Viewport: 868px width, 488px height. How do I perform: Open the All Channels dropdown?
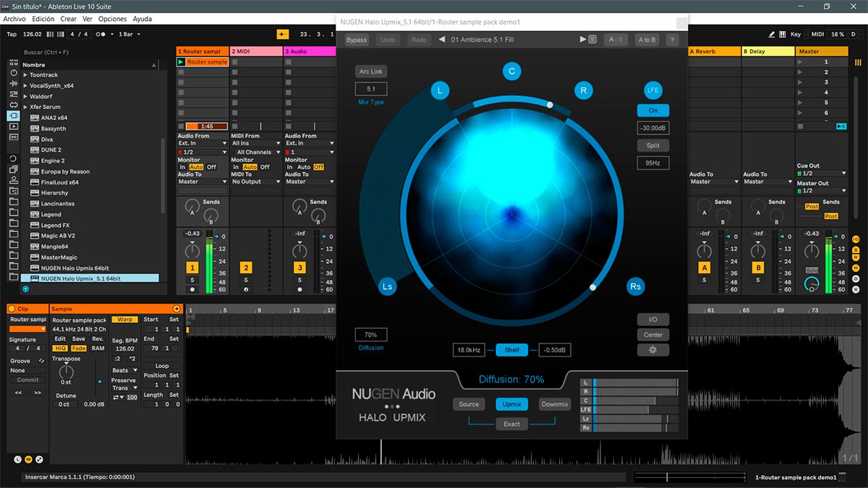click(x=256, y=153)
